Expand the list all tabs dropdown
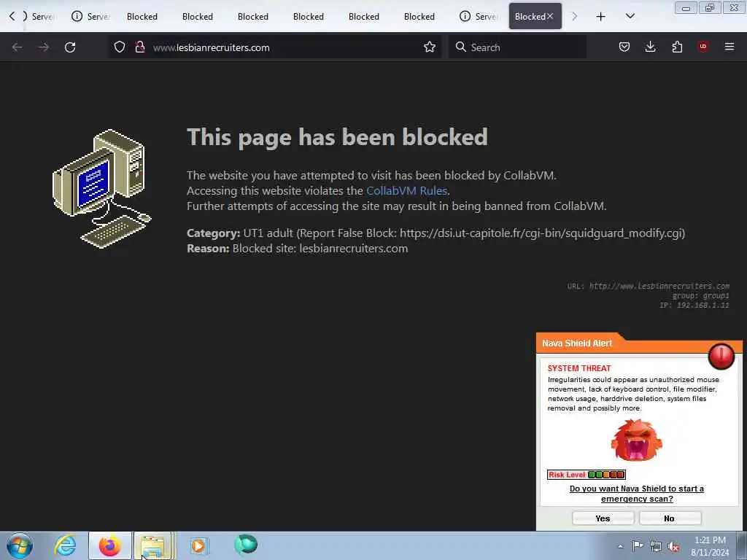This screenshot has height=560, width=747. coord(630,16)
